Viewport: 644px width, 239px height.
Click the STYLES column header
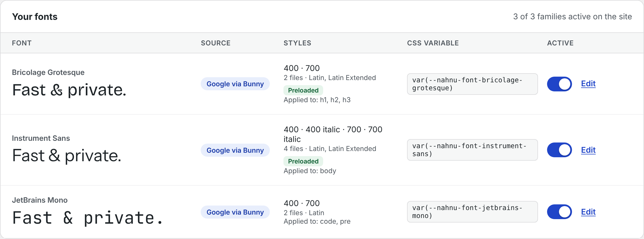point(297,43)
